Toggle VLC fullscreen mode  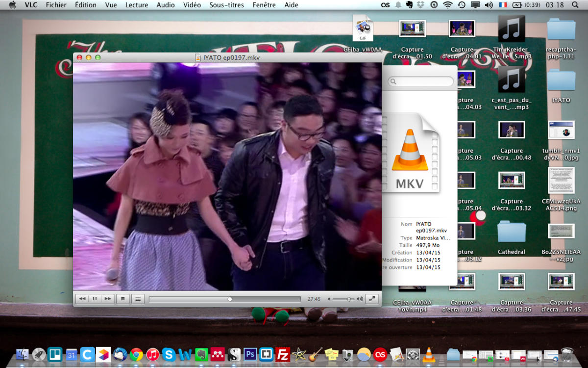pos(372,298)
